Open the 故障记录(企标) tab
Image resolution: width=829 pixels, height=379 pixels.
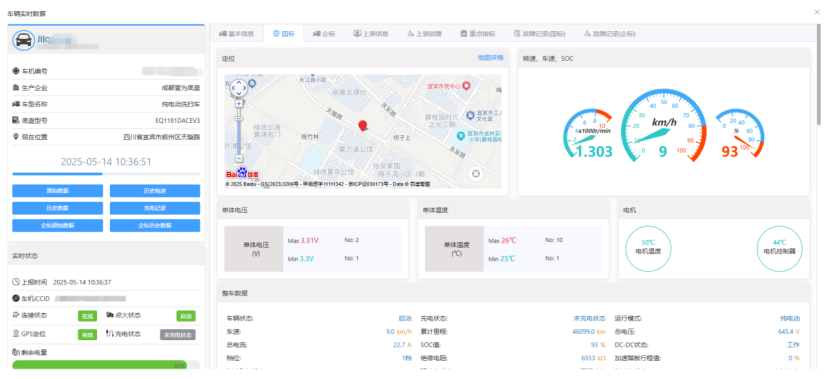pos(610,34)
